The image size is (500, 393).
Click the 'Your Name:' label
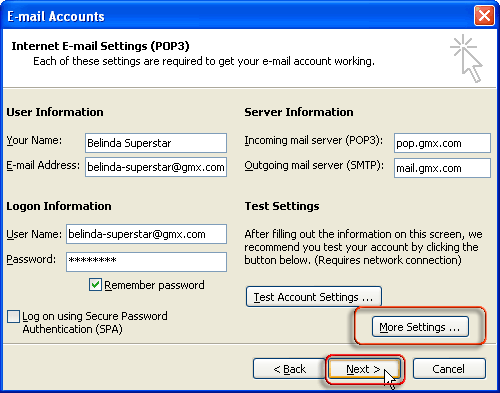(x=34, y=140)
